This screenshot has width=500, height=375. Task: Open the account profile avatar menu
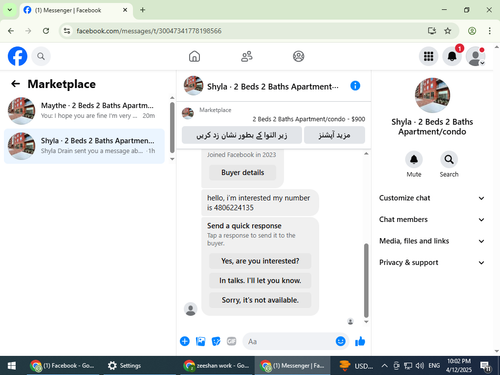(x=475, y=56)
